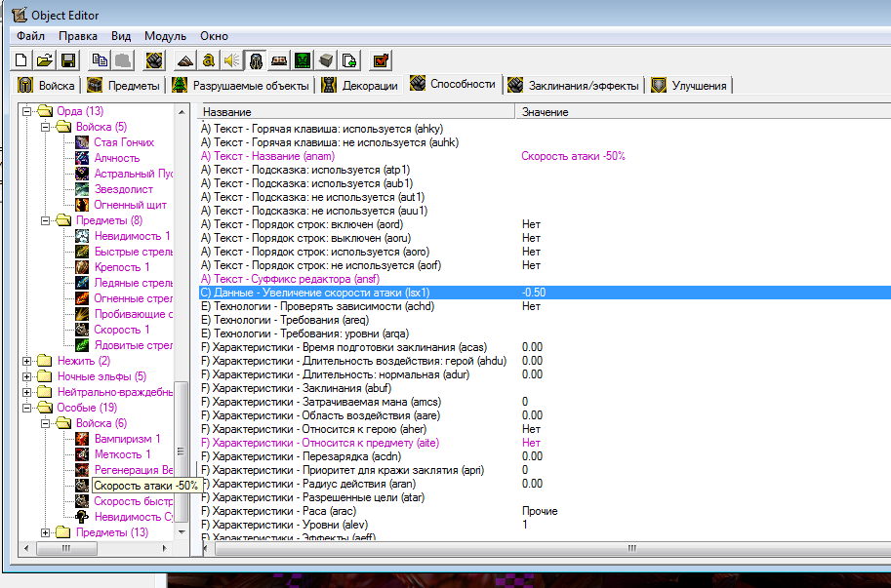Image resolution: width=891 pixels, height=588 pixels.
Task: Collapse the Войска (5) subfolder
Action: [x=46, y=127]
